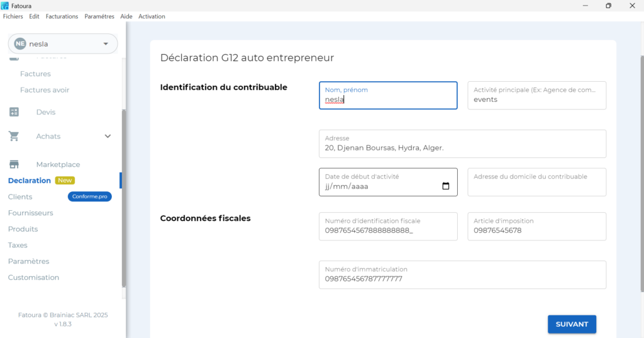This screenshot has height=338, width=644.
Task: Click the Fatoura app logo icon
Action: click(5, 6)
